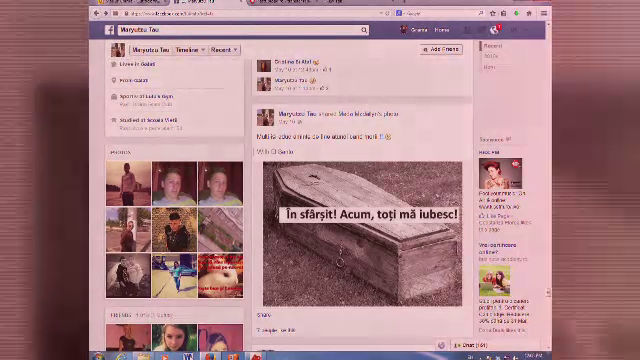Viewport: 640px width, 360px height.
Task: Click the Google search field in Firefox toolbar
Action: (441, 13)
